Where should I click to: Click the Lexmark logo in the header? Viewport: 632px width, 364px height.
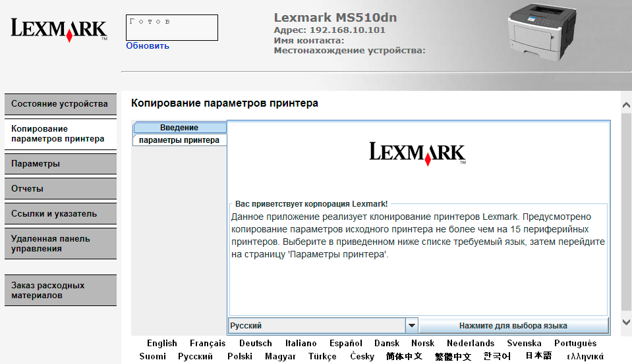point(59,30)
